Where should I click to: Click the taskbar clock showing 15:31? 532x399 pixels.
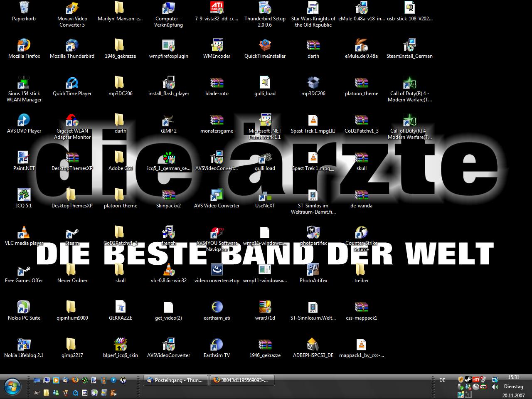(x=513, y=377)
